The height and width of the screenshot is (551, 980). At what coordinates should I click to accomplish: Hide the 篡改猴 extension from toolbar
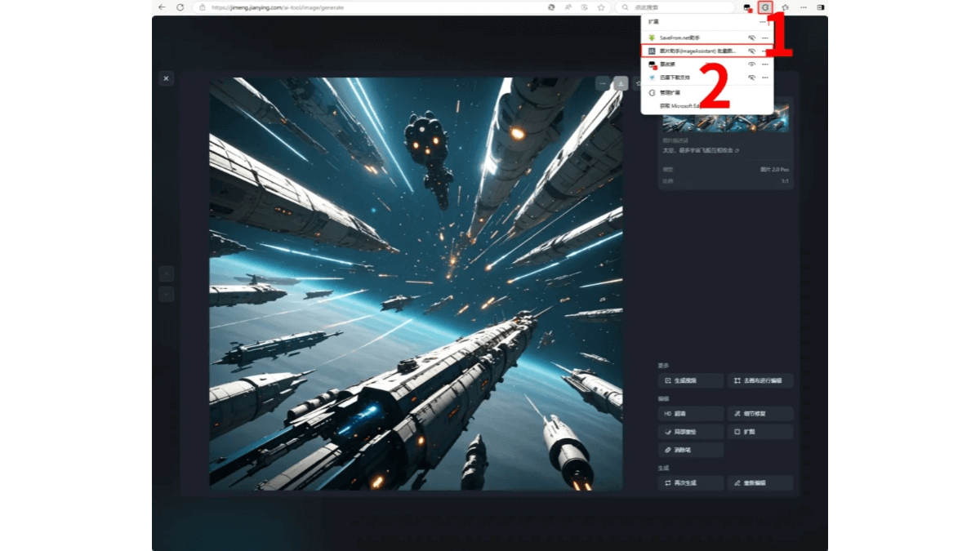click(751, 64)
